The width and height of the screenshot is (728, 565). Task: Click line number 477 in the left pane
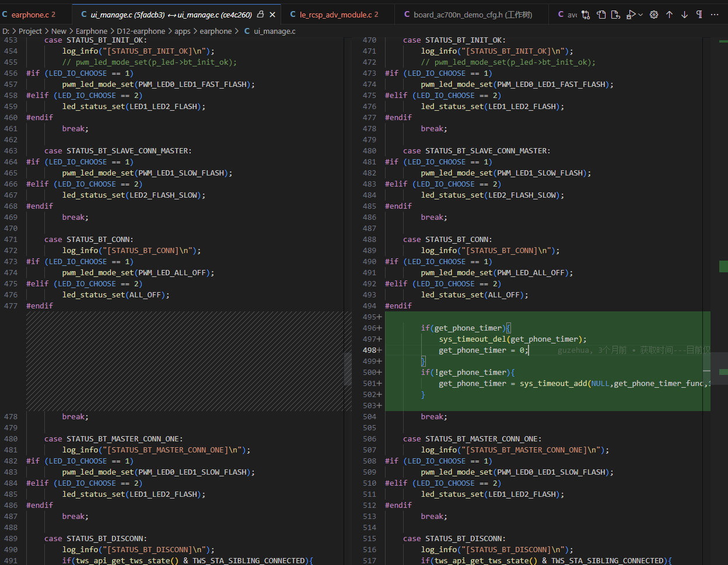[x=10, y=306]
